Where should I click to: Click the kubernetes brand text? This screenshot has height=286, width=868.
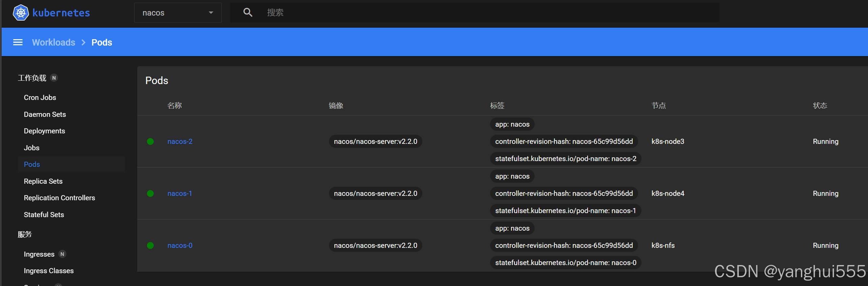pyautogui.click(x=61, y=13)
